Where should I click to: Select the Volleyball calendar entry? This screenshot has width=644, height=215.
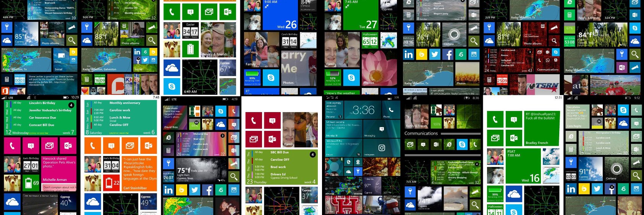(x=506, y=60)
